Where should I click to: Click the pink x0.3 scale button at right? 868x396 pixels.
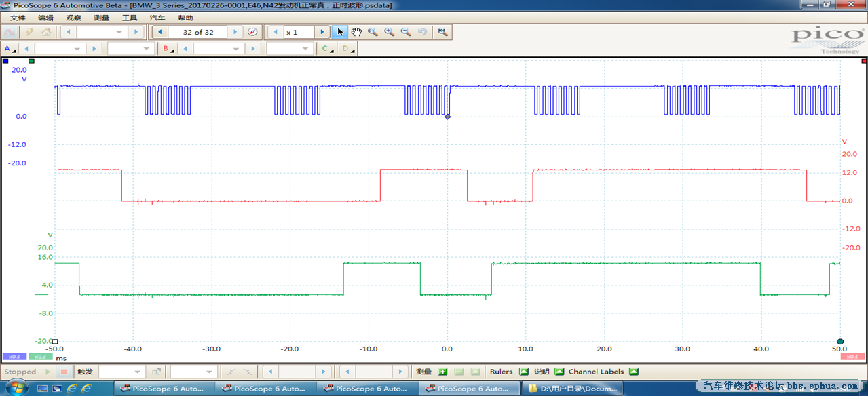pyautogui.click(x=853, y=356)
